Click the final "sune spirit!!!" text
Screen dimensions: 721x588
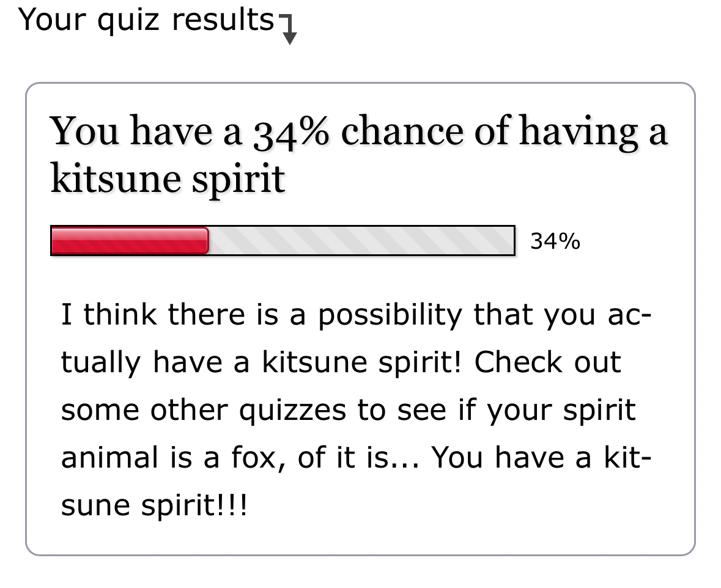click(x=154, y=505)
